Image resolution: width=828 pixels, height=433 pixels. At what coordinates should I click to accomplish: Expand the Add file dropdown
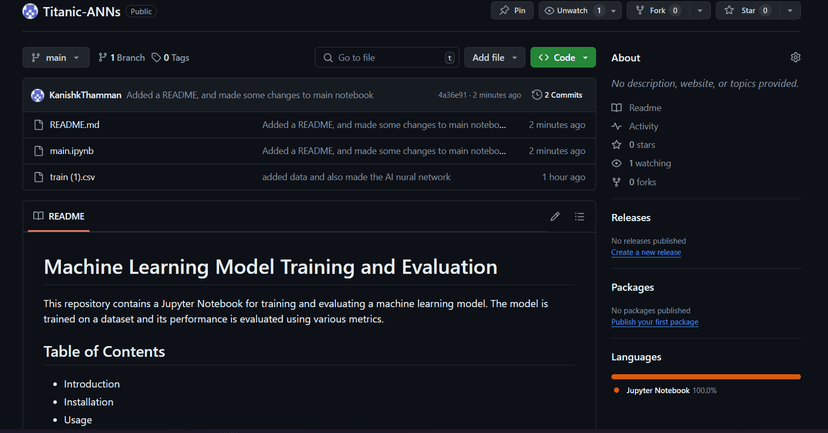pyautogui.click(x=495, y=58)
